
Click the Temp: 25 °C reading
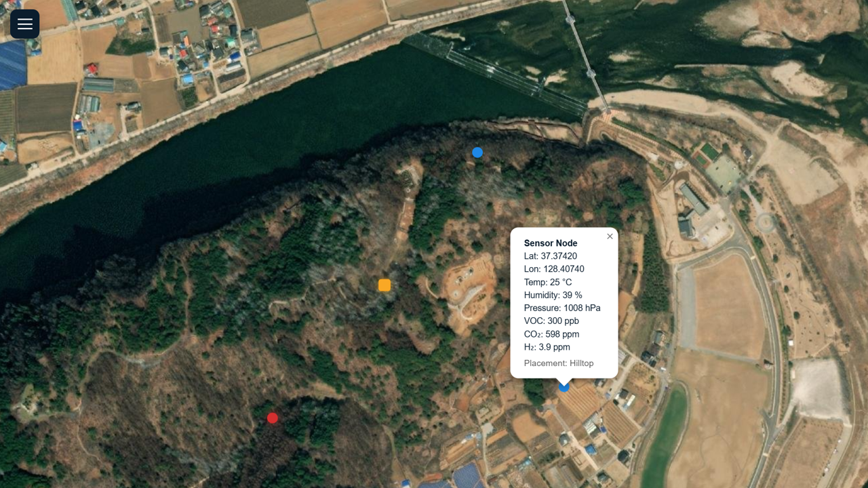click(548, 282)
